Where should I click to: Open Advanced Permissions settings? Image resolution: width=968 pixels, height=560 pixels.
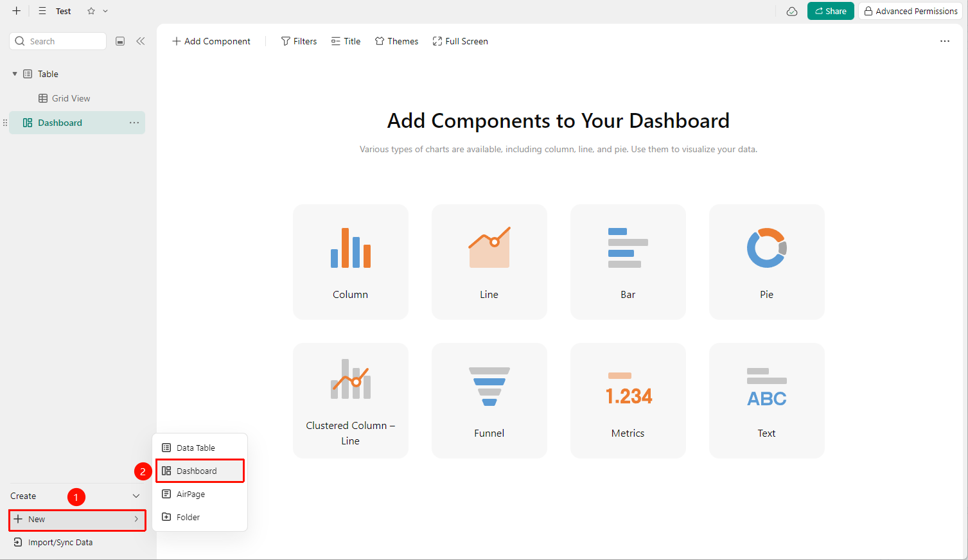(910, 11)
